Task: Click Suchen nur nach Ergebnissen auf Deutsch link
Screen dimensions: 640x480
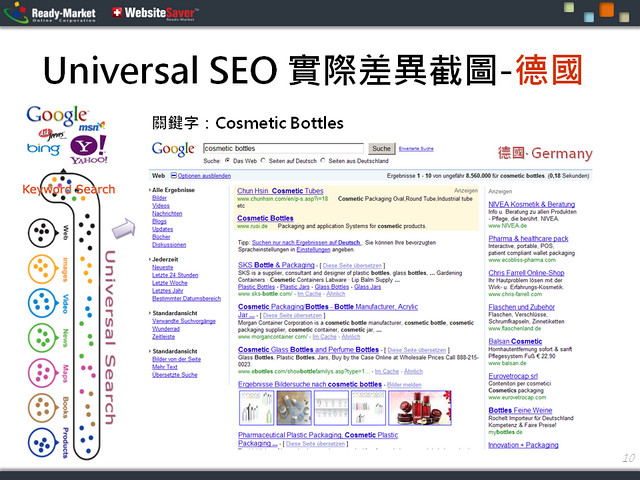Action: click(306, 242)
